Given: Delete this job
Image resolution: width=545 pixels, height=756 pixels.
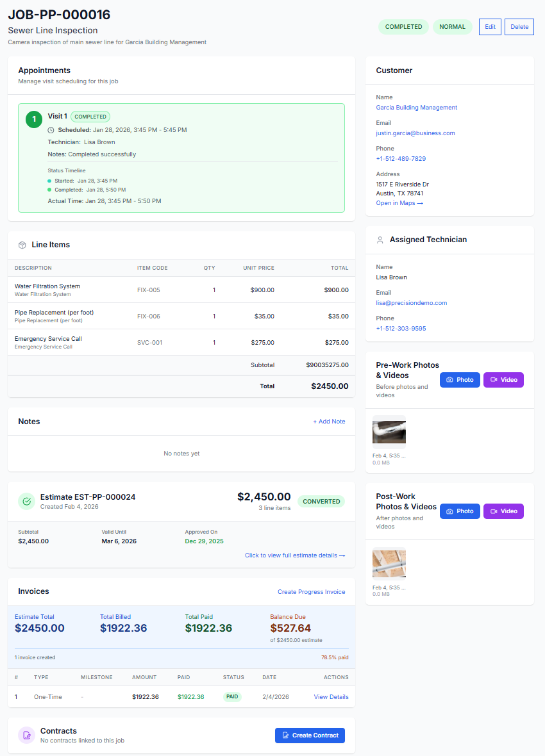Looking at the screenshot, I should point(519,27).
